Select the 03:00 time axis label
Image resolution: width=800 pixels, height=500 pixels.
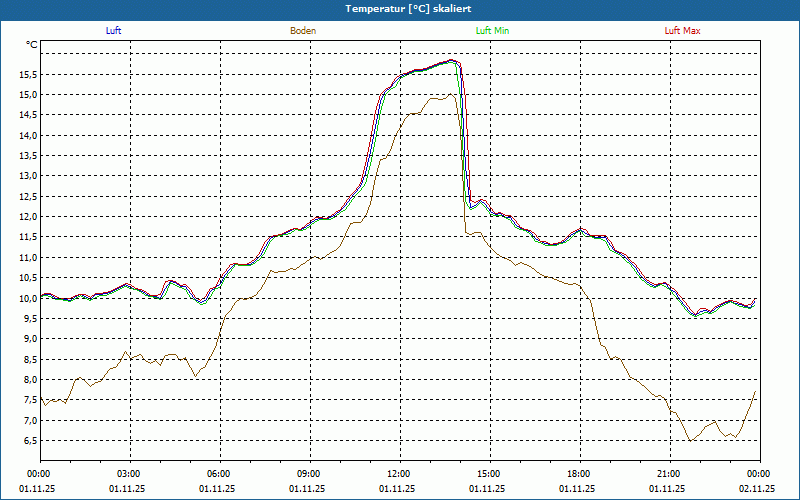131,474
